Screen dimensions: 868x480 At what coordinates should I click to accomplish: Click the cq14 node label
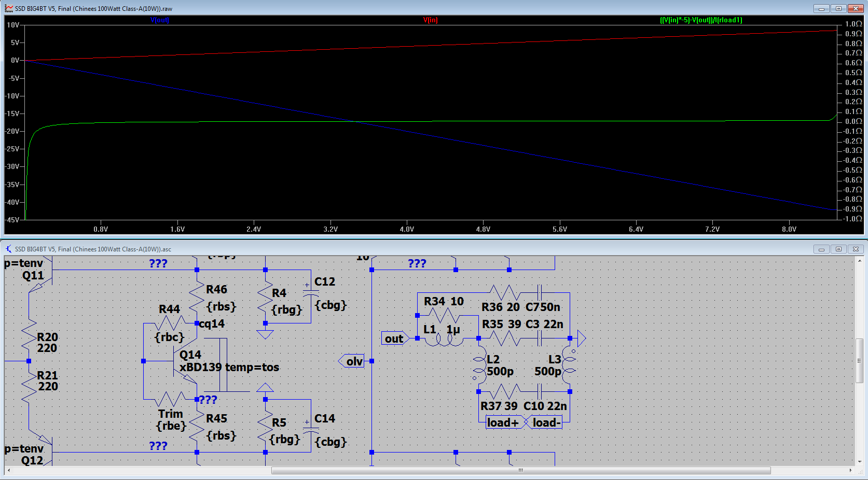[x=212, y=324]
